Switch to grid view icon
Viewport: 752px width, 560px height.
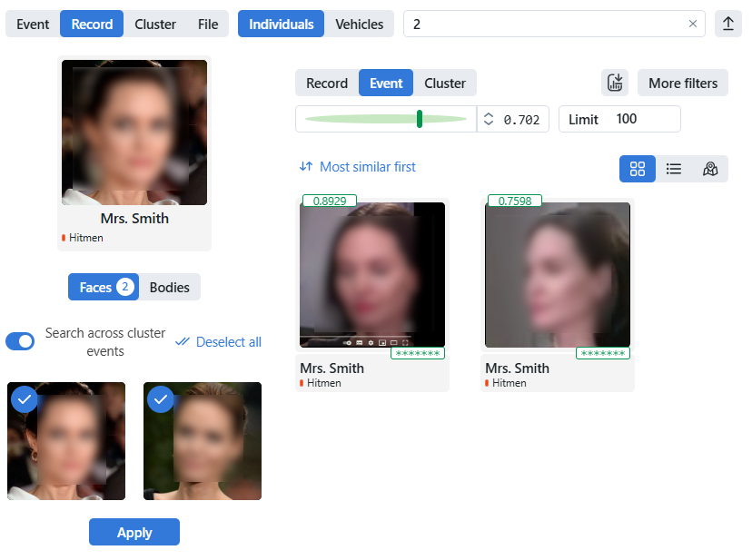click(x=637, y=169)
